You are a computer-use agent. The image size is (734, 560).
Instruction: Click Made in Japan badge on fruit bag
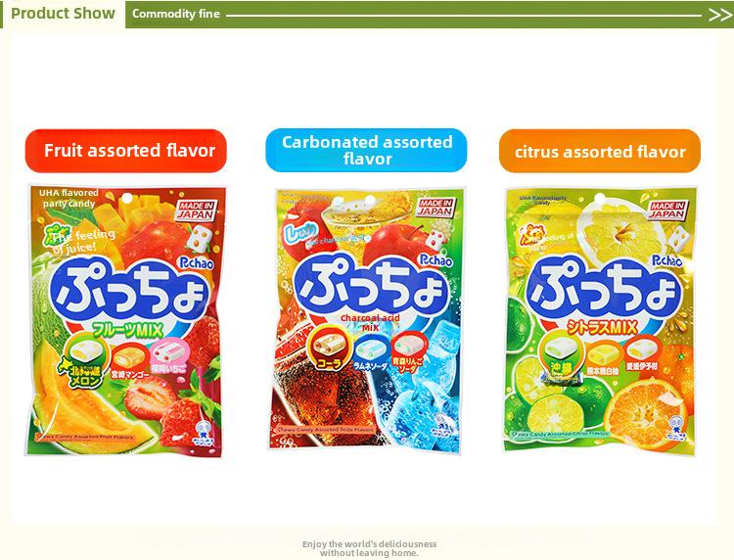pyautogui.click(x=197, y=210)
